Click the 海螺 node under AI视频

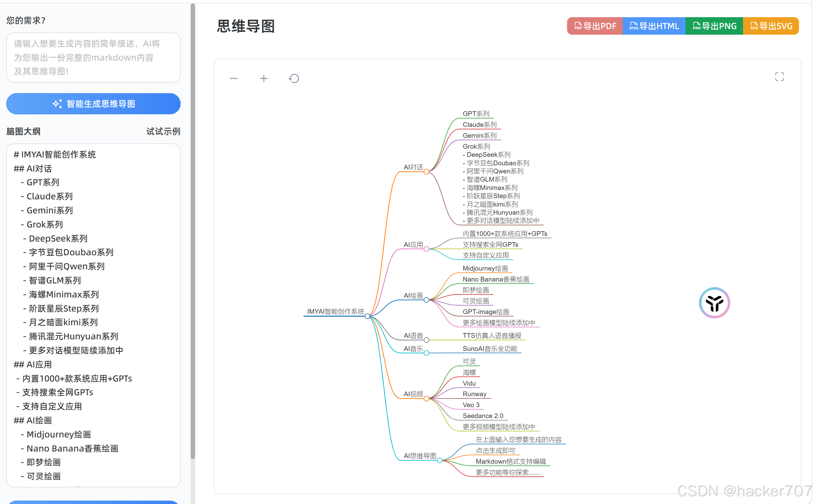click(x=469, y=372)
